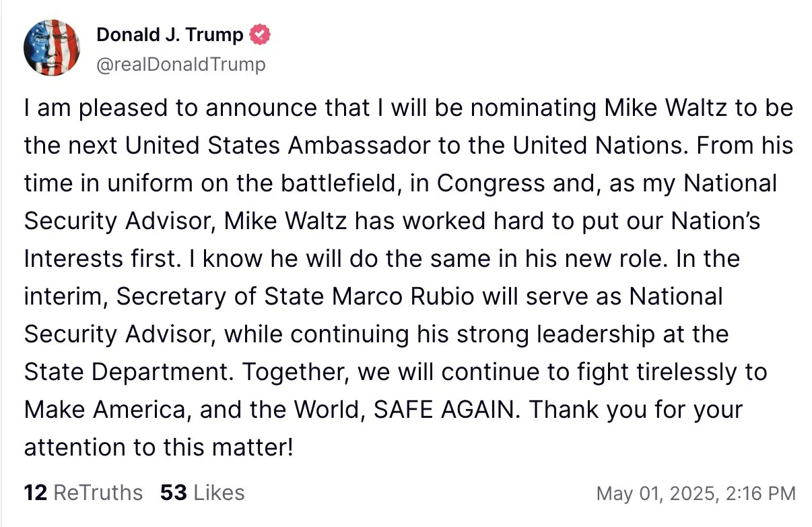The image size is (812, 527).
Task: Click the ReTruths label below the post
Action: pyautogui.click(x=98, y=493)
